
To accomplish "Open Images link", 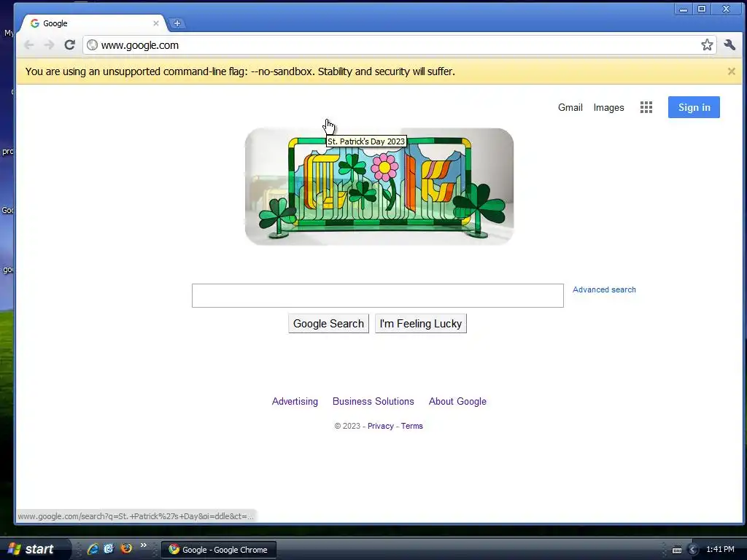I will [x=608, y=108].
